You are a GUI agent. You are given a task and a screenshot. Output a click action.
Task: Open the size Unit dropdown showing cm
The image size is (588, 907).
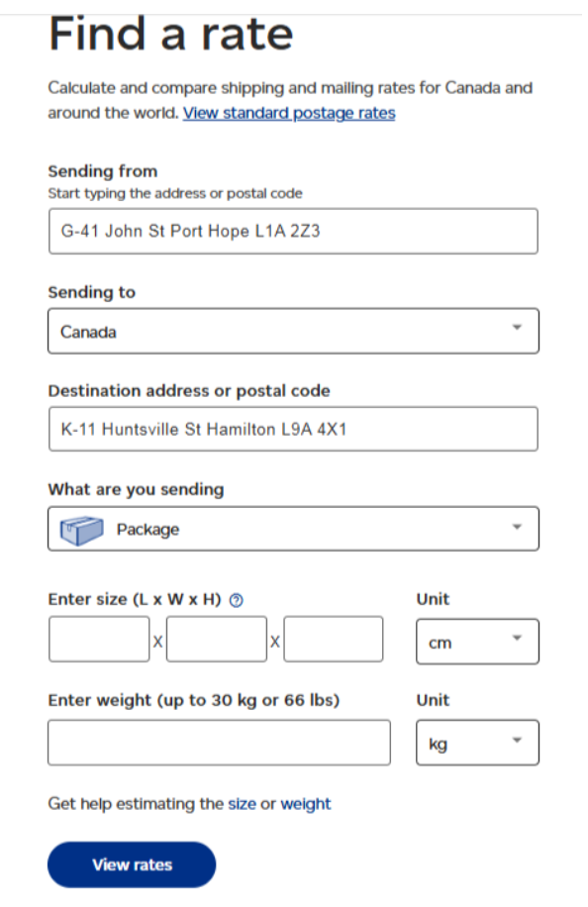coord(477,641)
